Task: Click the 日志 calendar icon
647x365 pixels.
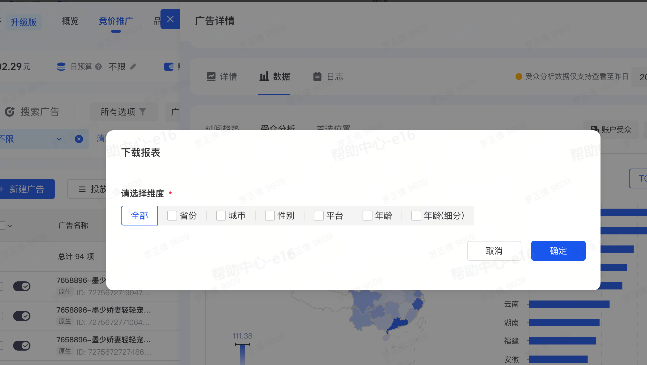Action: click(x=317, y=76)
